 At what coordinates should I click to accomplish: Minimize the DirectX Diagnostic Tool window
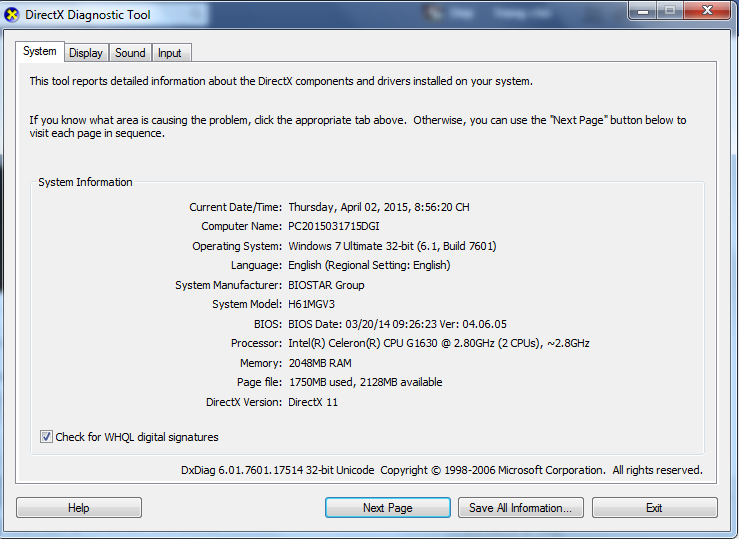point(643,11)
